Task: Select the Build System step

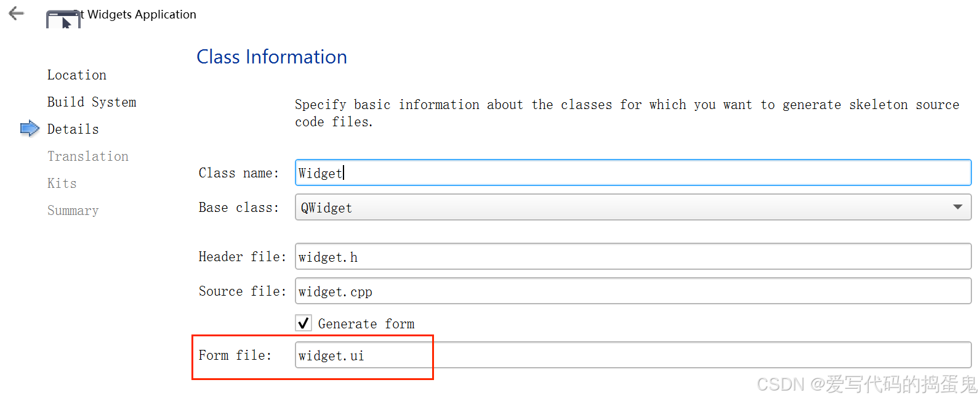Action: (92, 102)
